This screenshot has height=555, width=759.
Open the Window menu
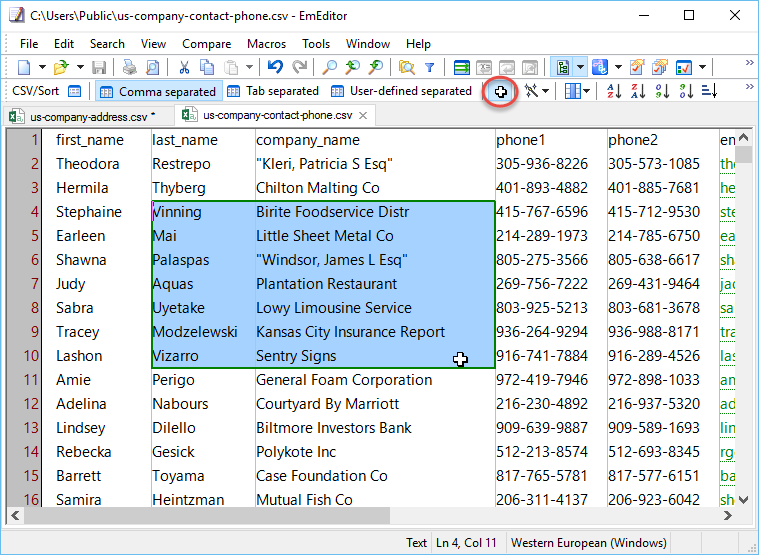368,44
